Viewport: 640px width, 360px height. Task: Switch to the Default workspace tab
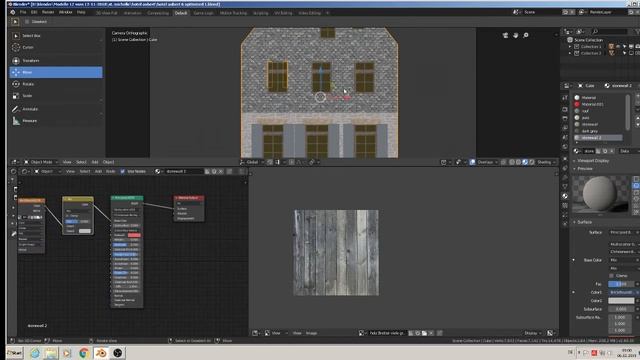[x=181, y=13]
